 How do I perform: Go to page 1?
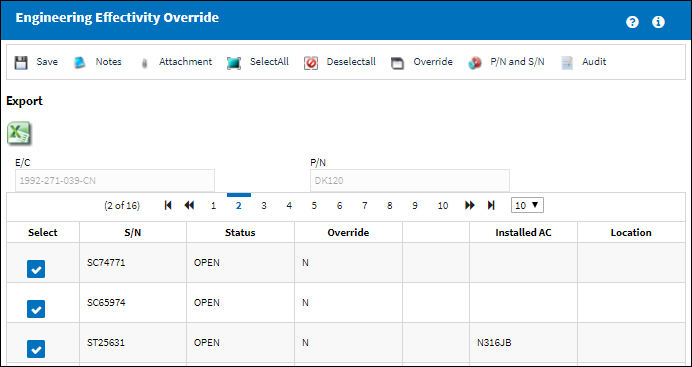pyautogui.click(x=214, y=206)
